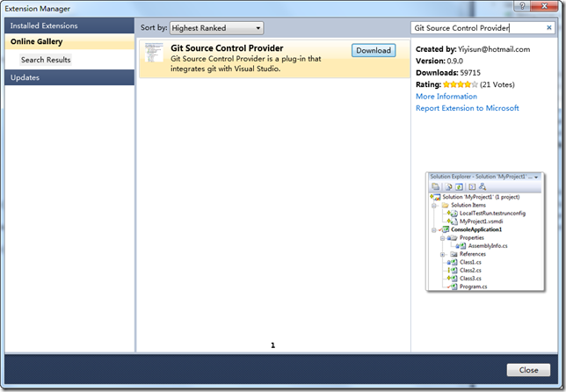Click the Downloads: 59715 text

(x=448, y=73)
